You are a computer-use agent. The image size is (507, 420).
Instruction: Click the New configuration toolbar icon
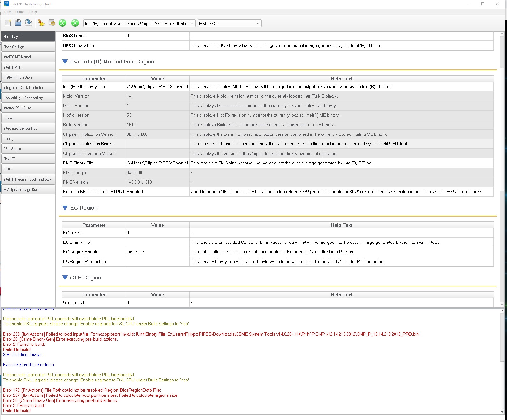(x=8, y=23)
